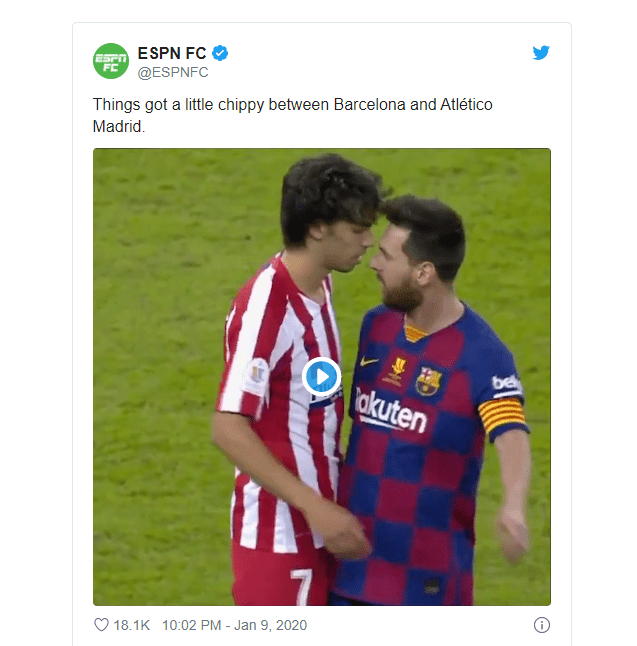Open the Twitter bird icon link

click(541, 53)
